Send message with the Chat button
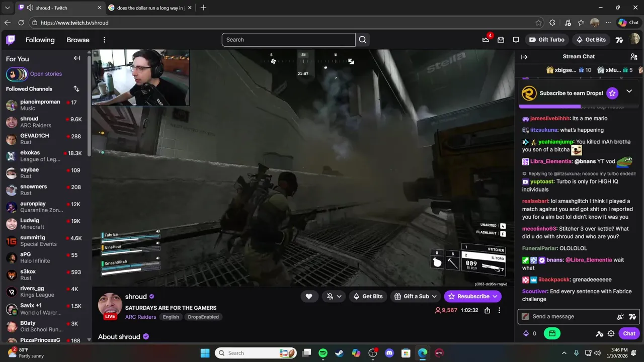Image resolution: width=644 pixels, height=362 pixels. click(x=629, y=333)
